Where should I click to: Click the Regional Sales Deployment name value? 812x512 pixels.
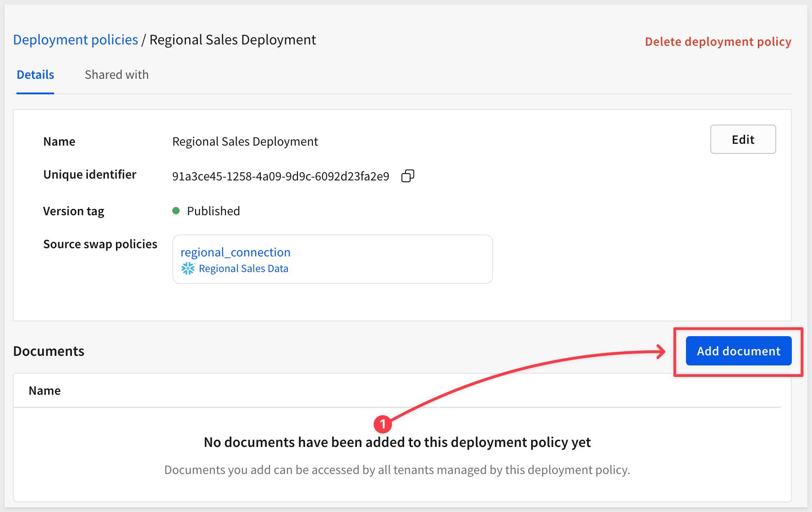[245, 142]
